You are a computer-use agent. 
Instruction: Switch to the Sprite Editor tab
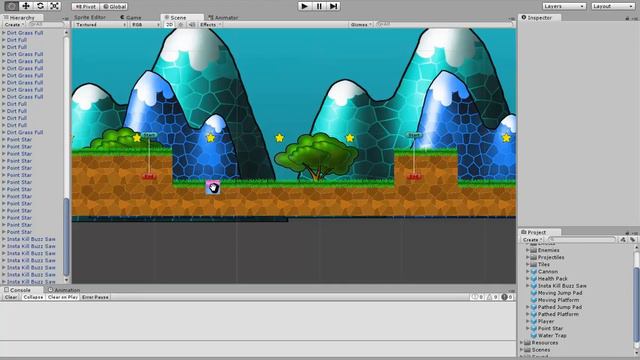[x=89, y=17]
